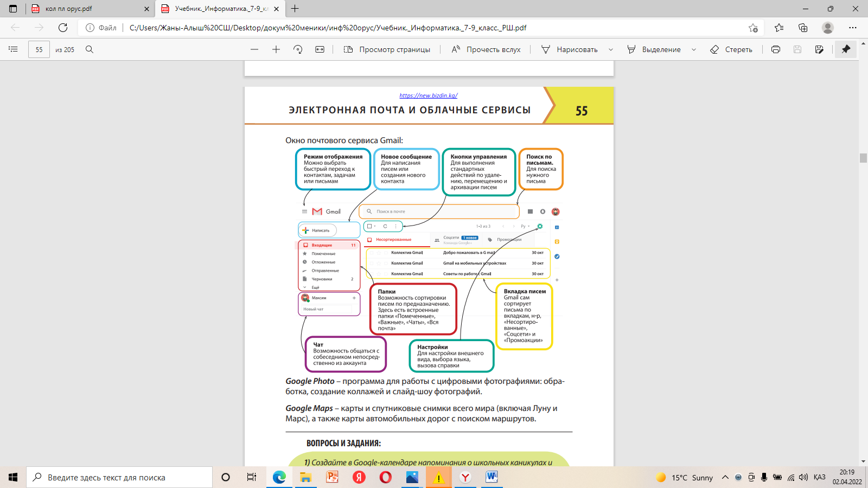Toggle fit to width view

click(320, 49)
